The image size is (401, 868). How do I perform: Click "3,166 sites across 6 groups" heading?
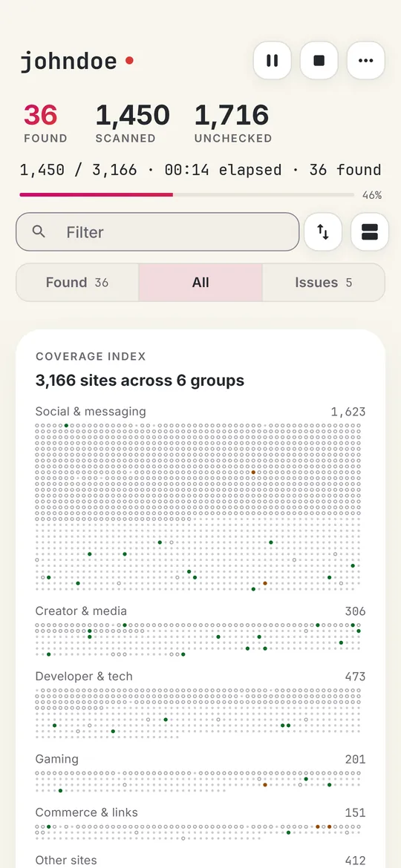pos(140,381)
